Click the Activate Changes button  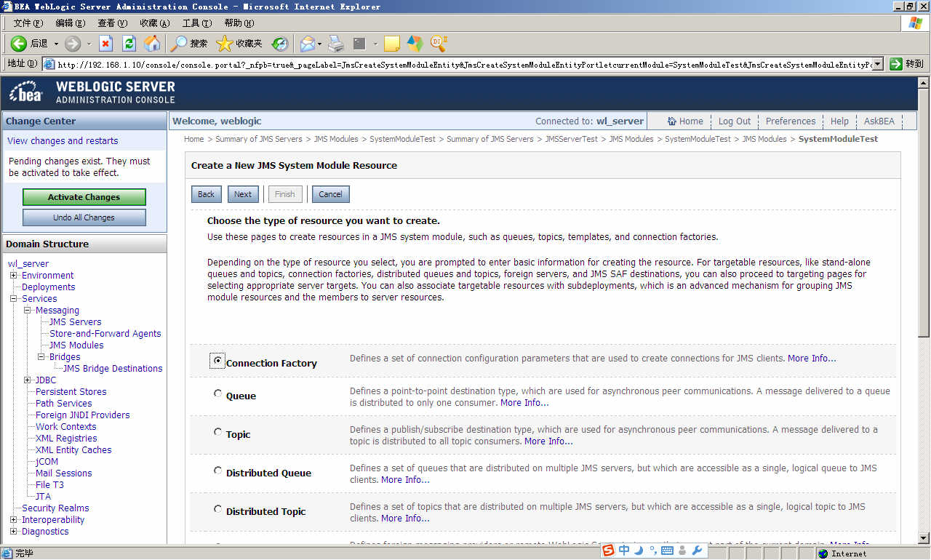tap(84, 197)
